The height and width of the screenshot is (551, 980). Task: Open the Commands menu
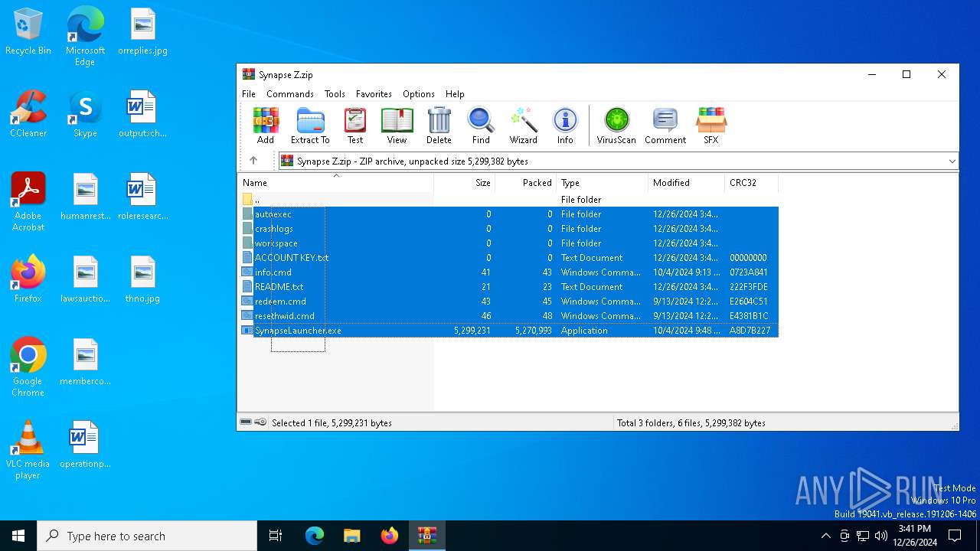290,94
